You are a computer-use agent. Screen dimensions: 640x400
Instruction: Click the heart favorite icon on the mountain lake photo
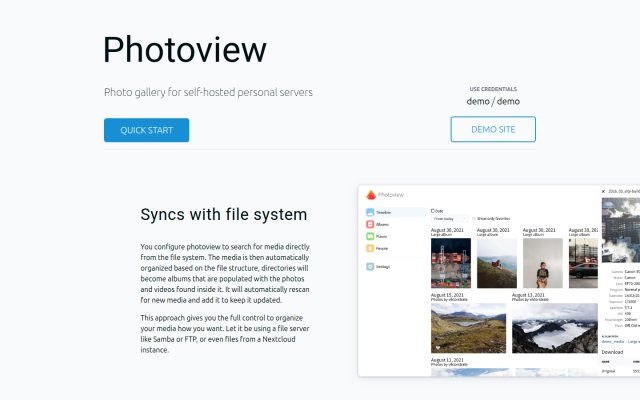pos(438,348)
